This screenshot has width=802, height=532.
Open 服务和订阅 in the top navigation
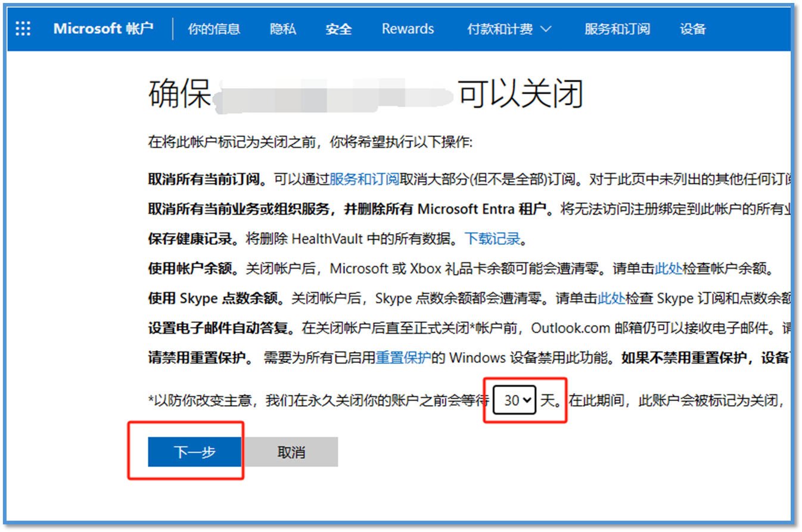(617, 29)
